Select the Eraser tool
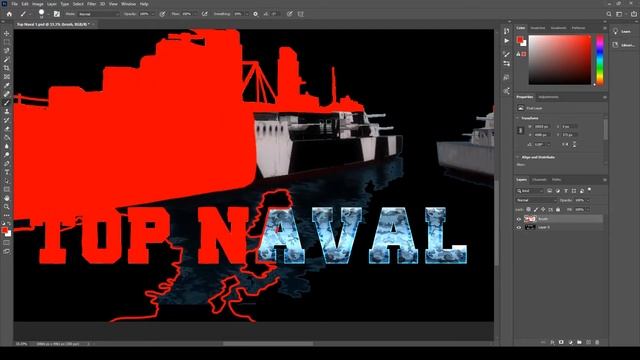Viewport: 640px width, 360px height. 7,129
